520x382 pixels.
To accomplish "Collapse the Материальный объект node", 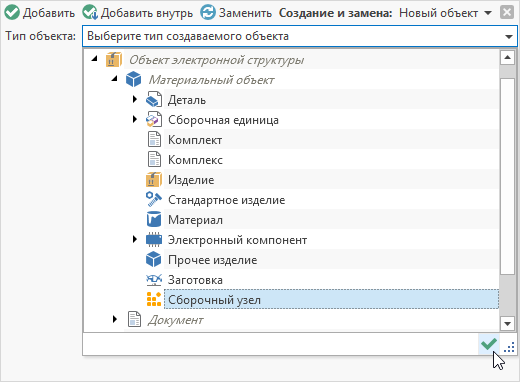I will click(x=114, y=79).
